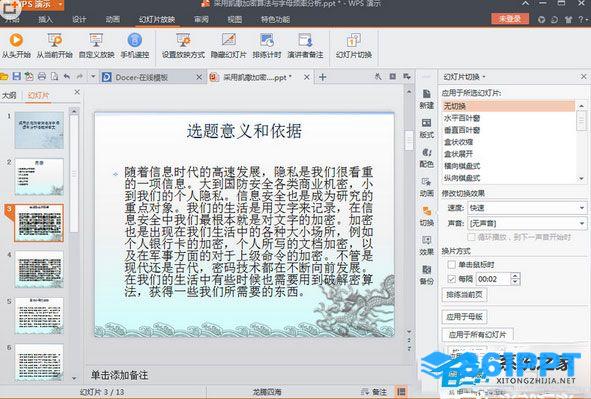
Task: Click the 隐藏幻灯片 hide slide icon
Action: click(x=228, y=40)
